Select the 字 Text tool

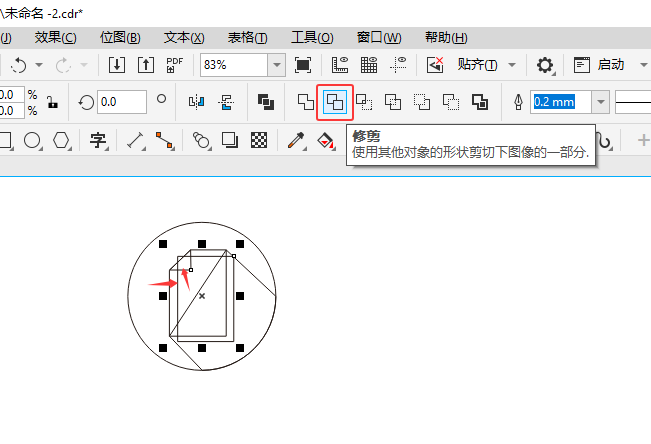click(99, 140)
